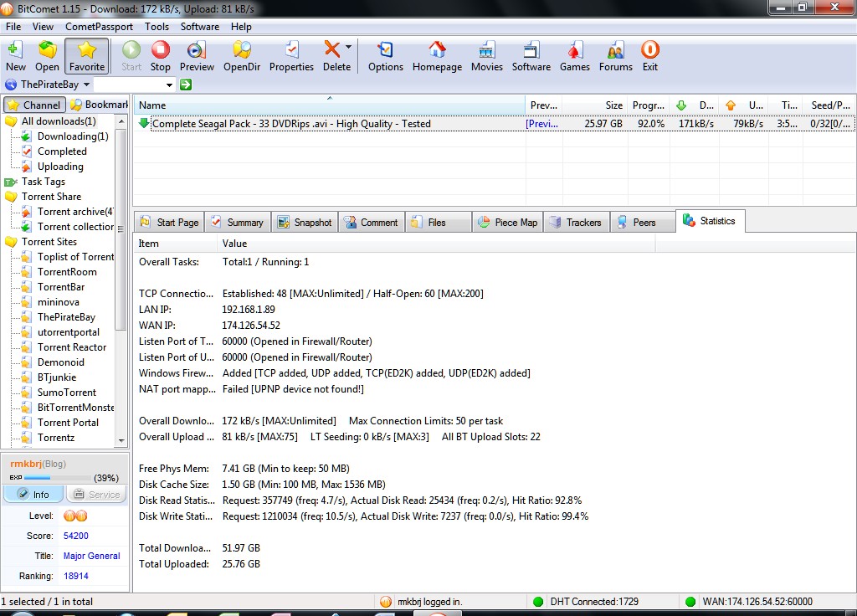The image size is (857, 616).
Task: Select Uploading in the sidebar tree
Action: point(60,167)
